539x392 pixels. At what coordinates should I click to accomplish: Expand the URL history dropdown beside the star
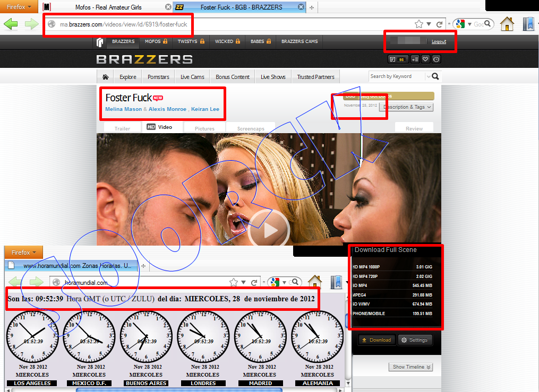429,24
